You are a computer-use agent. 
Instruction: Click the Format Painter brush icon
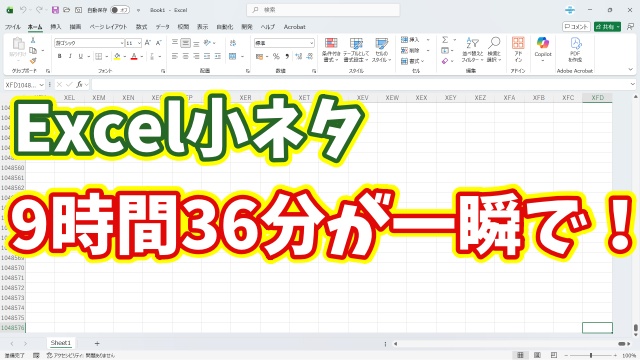[33, 61]
